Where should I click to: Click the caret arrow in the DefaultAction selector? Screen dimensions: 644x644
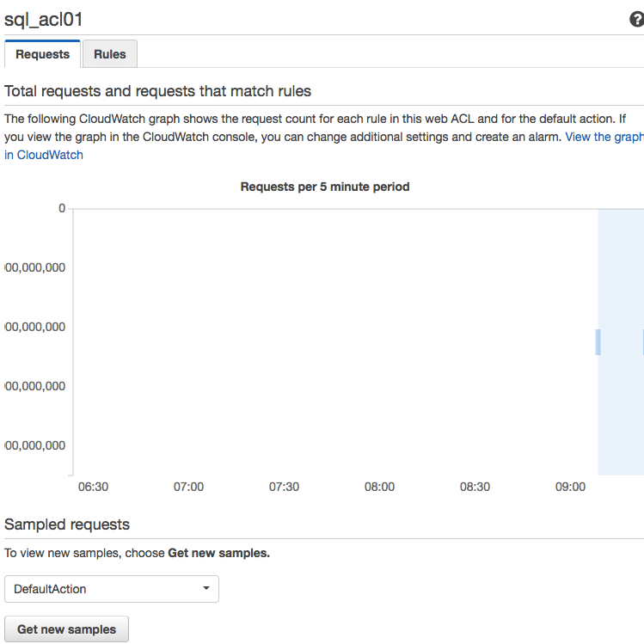[x=205, y=589]
